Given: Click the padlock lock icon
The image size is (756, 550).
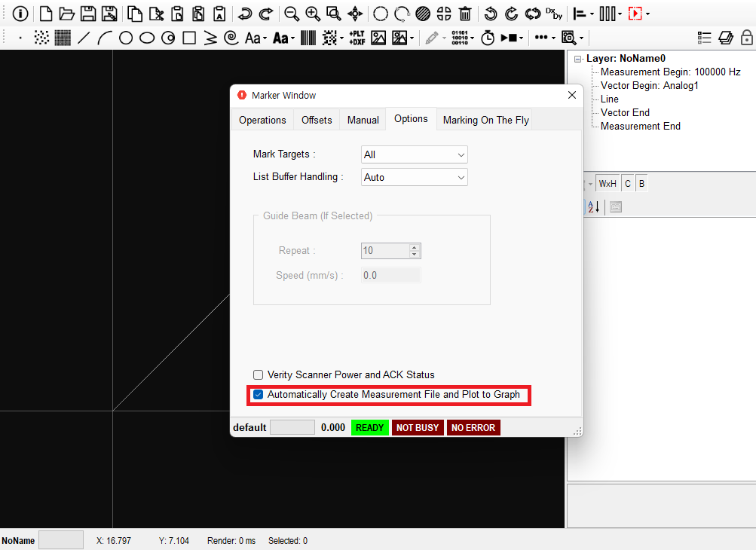Looking at the screenshot, I should tap(747, 38).
